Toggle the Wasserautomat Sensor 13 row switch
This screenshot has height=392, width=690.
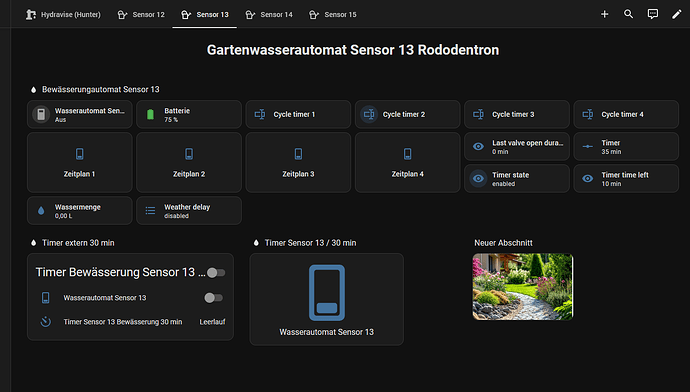coord(213,298)
